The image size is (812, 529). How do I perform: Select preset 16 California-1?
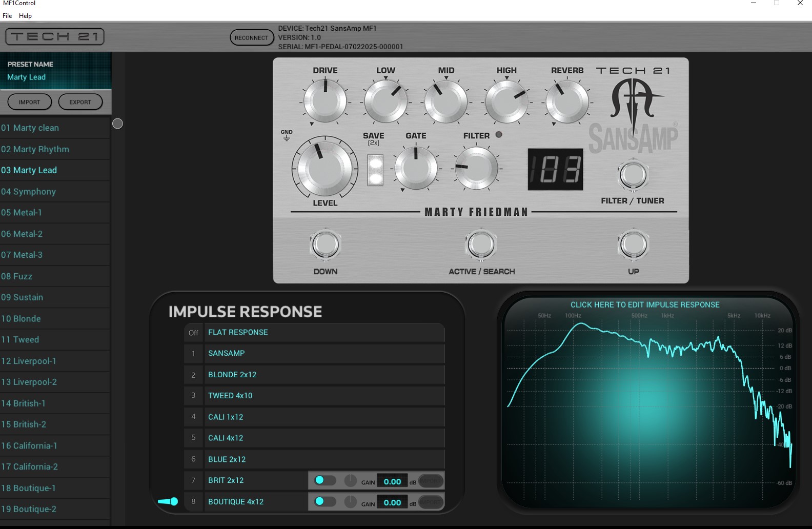55,445
